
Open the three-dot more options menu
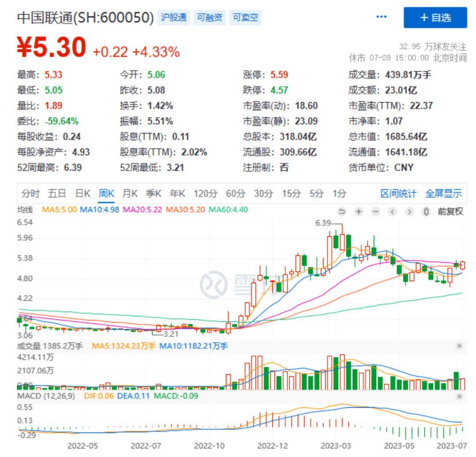[381, 18]
